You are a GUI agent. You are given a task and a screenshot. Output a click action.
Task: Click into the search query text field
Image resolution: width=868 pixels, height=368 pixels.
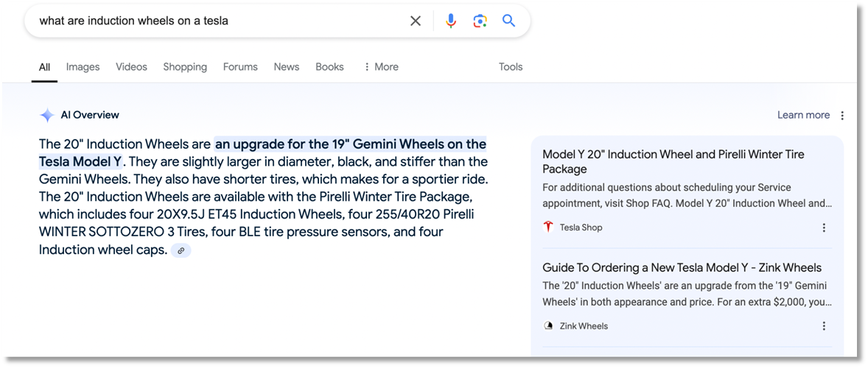[x=219, y=21]
